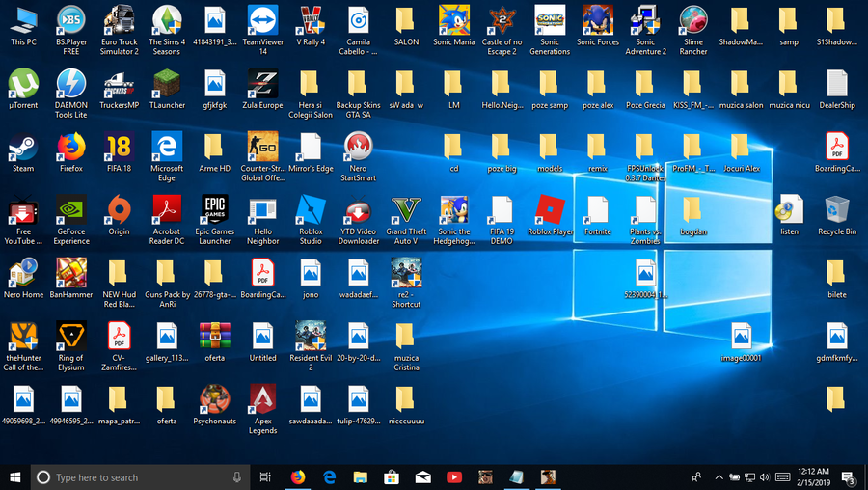Open the Action Center notifications

click(x=849, y=477)
